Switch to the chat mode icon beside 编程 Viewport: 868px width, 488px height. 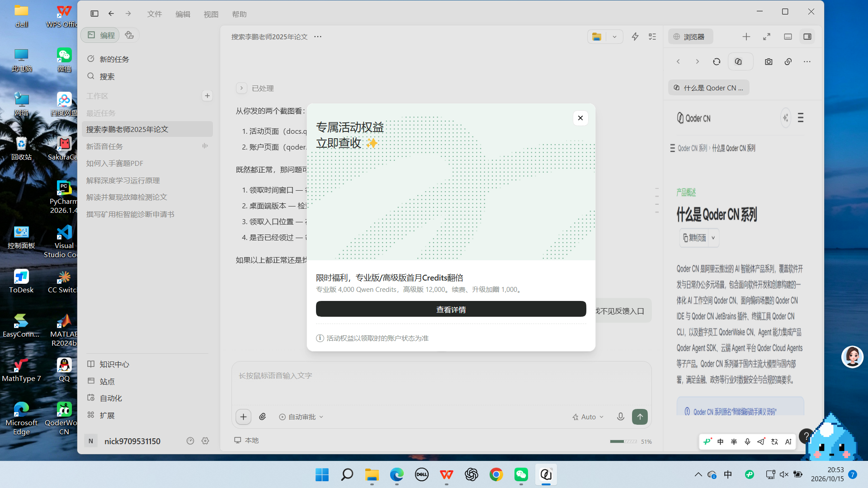click(x=129, y=35)
